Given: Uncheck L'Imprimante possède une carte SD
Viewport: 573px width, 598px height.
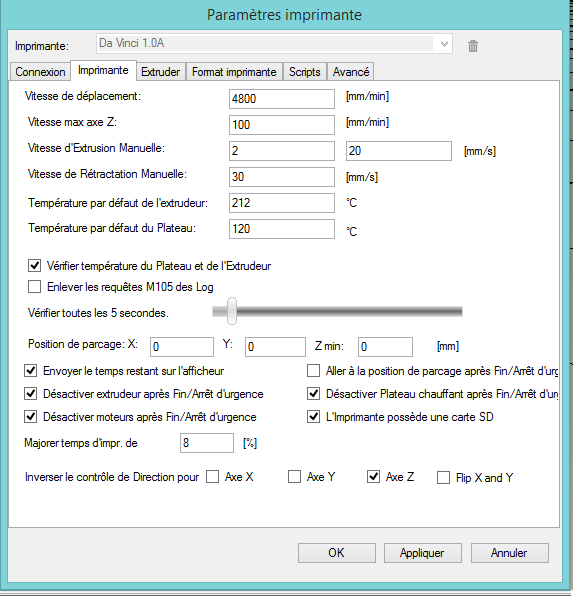Looking at the screenshot, I should [314, 416].
